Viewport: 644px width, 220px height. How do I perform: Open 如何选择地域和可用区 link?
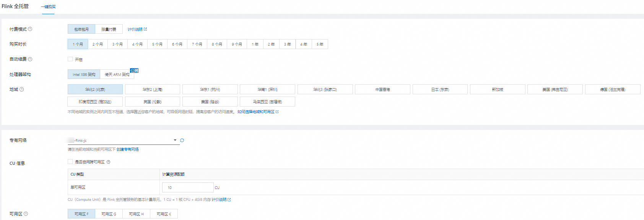click(258, 112)
